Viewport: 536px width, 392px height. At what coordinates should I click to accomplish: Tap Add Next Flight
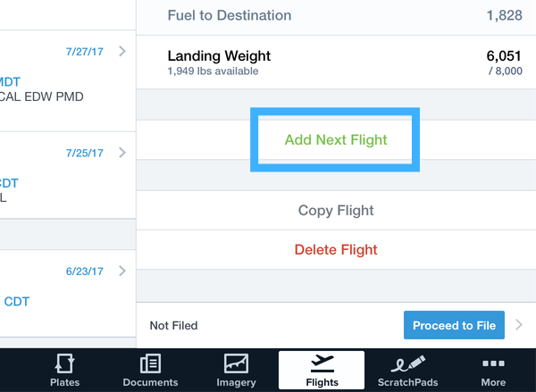point(336,140)
